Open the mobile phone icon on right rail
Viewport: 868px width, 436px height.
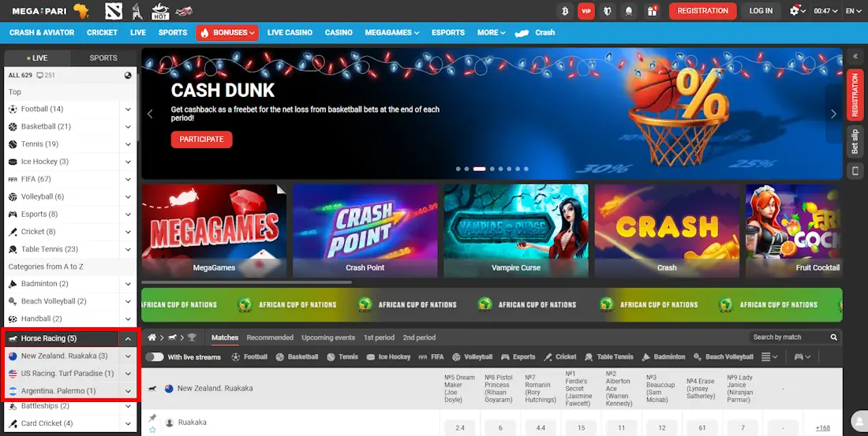pos(855,171)
